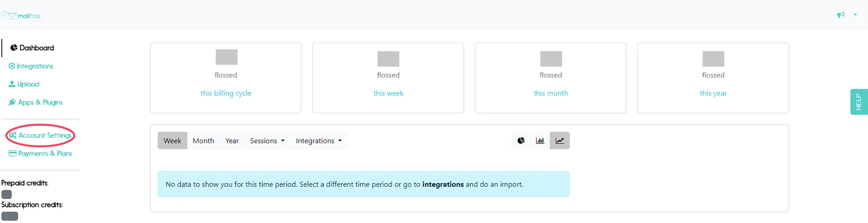Follow the bold integrations link in notice
Viewport: 868px width, 223px height.
(443, 184)
